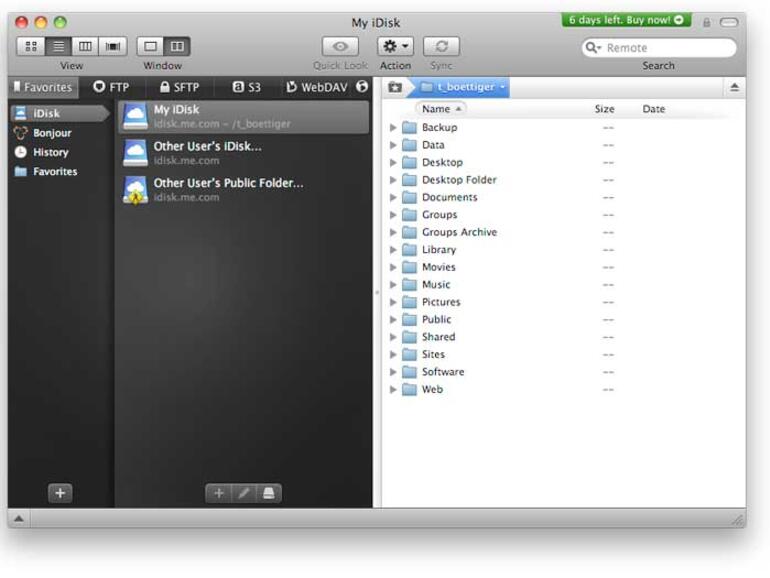Click the window resize grip
Viewport: 770px width, 578px height.
[x=738, y=520]
